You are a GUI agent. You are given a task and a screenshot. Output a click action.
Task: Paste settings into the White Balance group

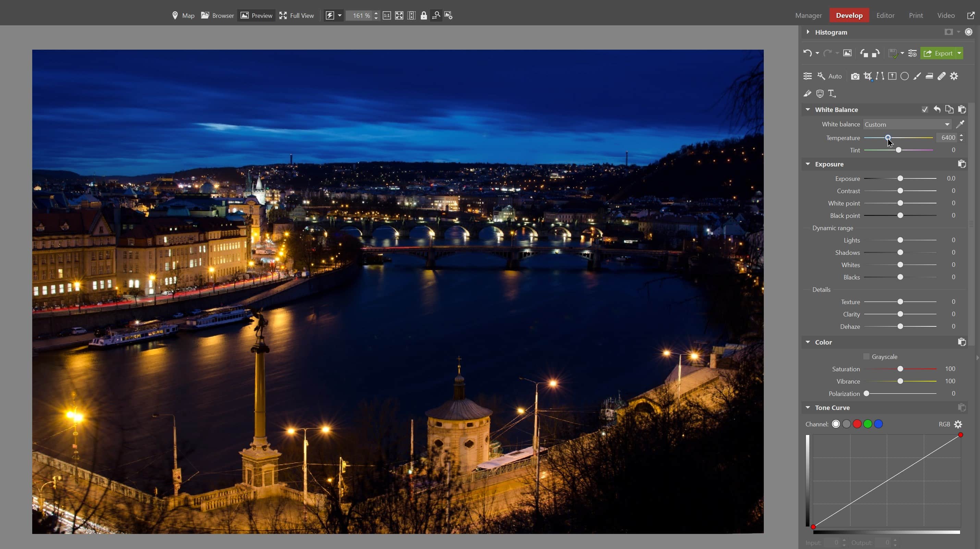coord(962,110)
